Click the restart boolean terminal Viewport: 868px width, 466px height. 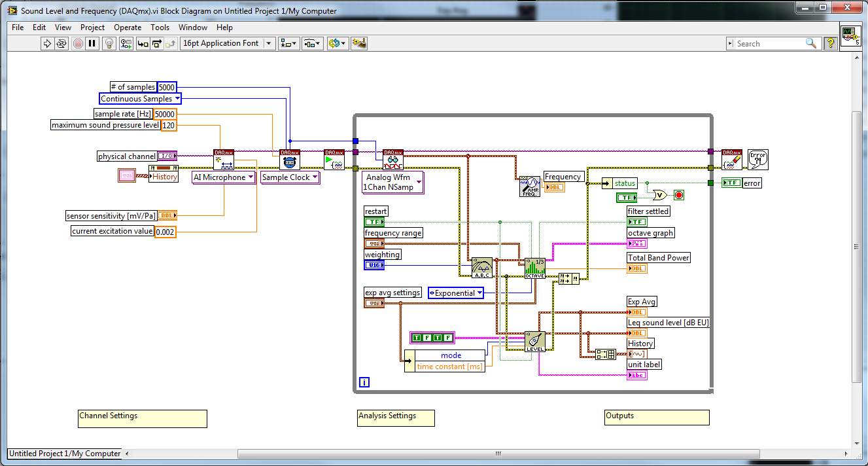click(x=374, y=222)
